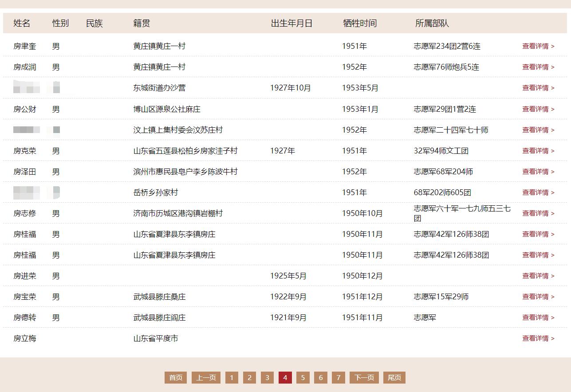Click 查看详情 in the 房克荣 row
This screenshot has width=571, height=392.
538,151
